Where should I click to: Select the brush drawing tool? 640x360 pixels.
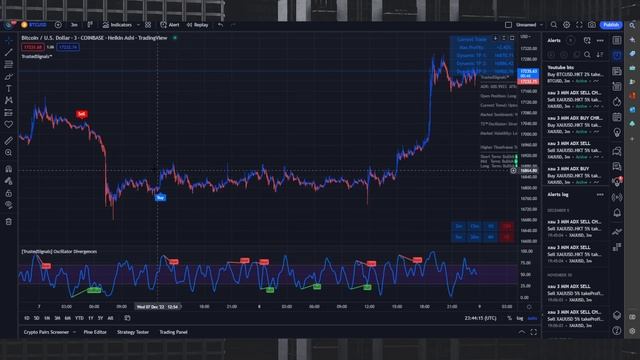point(9,77)
